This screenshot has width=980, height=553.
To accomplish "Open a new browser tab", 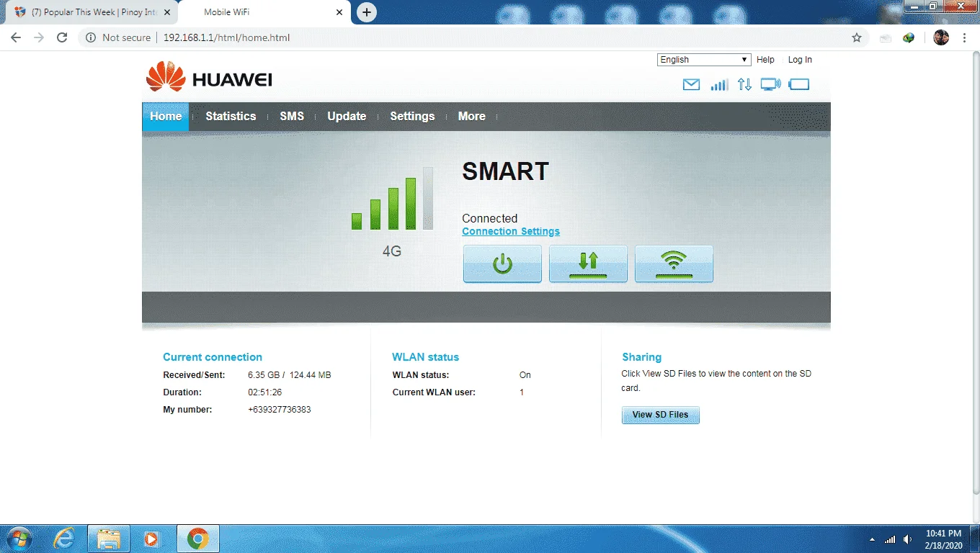I will click(x=367, y=12).
